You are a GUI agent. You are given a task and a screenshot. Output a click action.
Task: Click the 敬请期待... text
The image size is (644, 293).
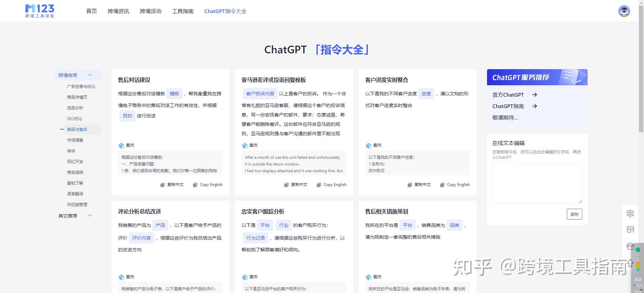pyautogui.click(x=505, y=117)
